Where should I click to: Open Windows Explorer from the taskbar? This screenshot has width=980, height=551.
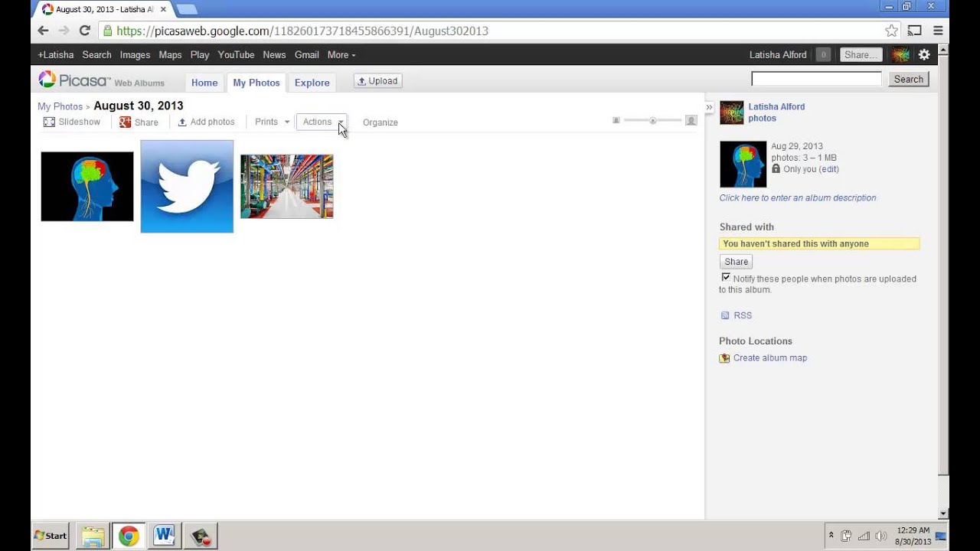[93, 536]
